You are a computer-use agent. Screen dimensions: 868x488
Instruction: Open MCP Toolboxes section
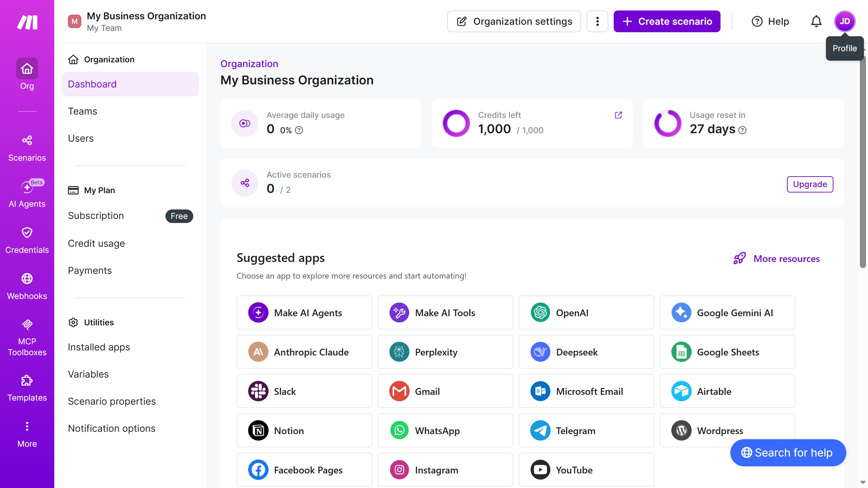pos(27,338)
